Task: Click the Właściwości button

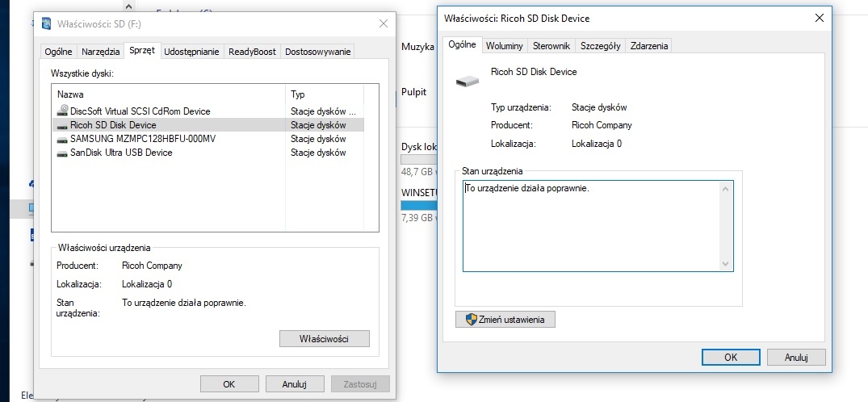Action: [325, 338]
